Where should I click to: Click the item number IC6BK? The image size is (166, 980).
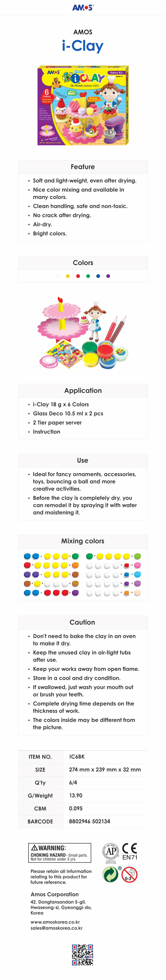[77, 757]
